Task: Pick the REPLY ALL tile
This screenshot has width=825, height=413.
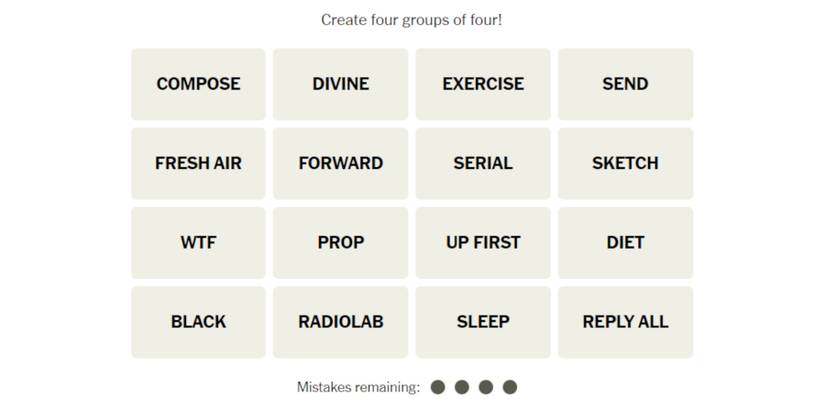Action: point(625,322)
